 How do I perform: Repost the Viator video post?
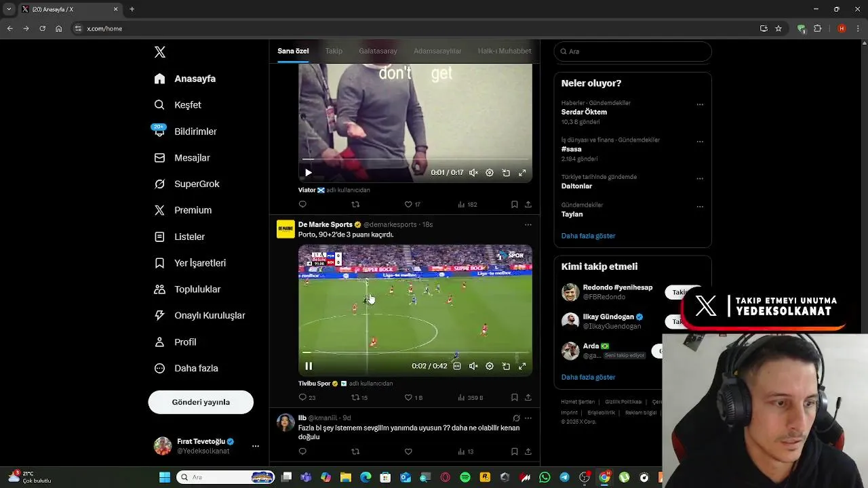tap(355, 204)
